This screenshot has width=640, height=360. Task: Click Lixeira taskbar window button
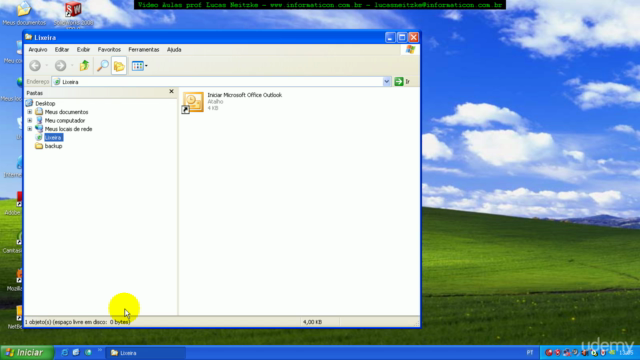tap(145, 353)
